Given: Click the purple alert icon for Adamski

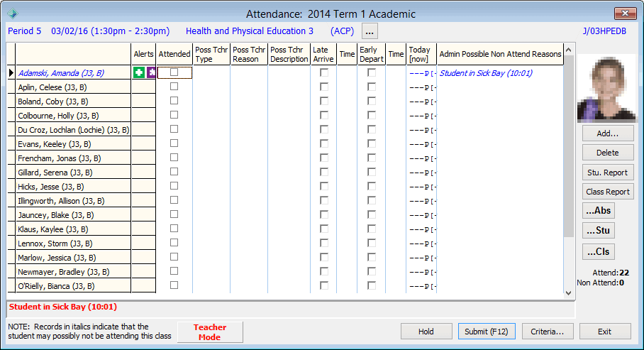Looking at the screenshot, I should (x=152, y=73).
